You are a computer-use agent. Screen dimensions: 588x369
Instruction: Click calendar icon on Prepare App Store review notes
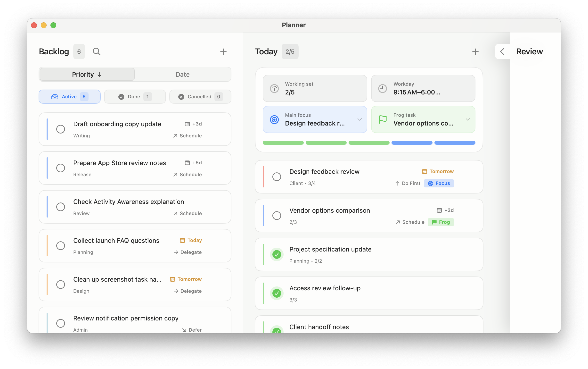pos(187,163)
